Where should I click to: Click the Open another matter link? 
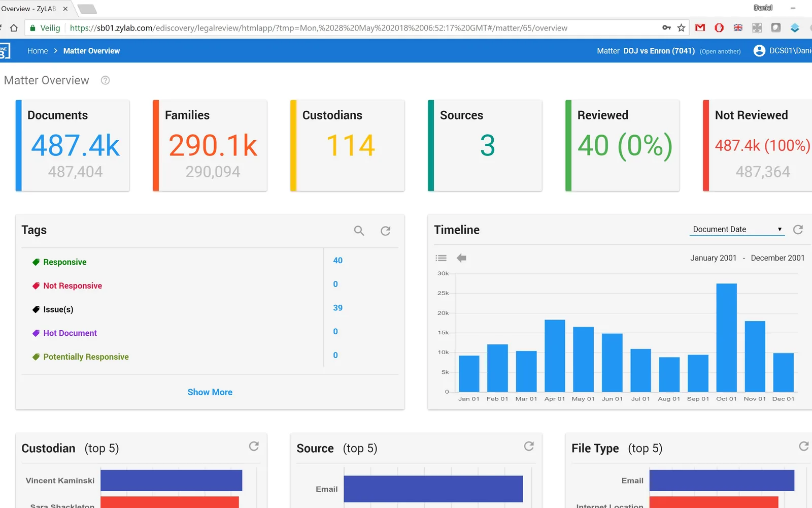pos(720,51)
